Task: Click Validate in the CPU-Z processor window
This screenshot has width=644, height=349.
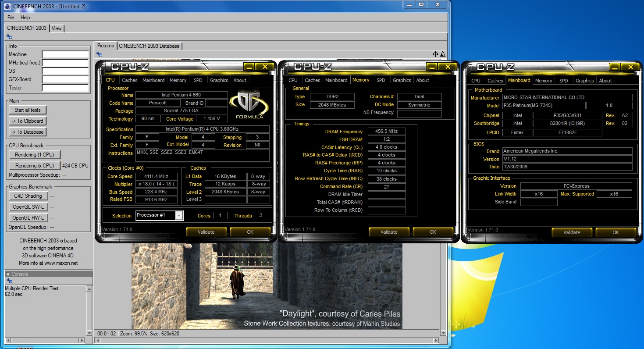Action: point(206,232)
